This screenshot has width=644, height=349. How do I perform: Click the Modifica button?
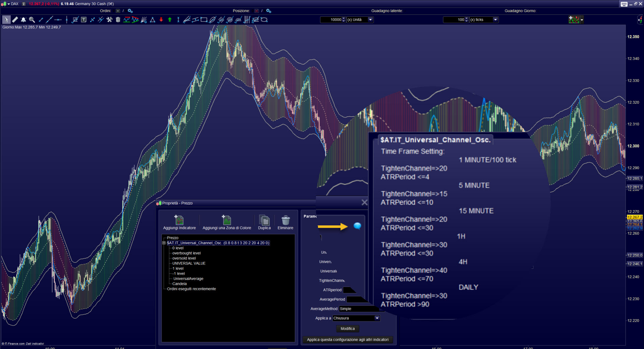pos(347,329)
